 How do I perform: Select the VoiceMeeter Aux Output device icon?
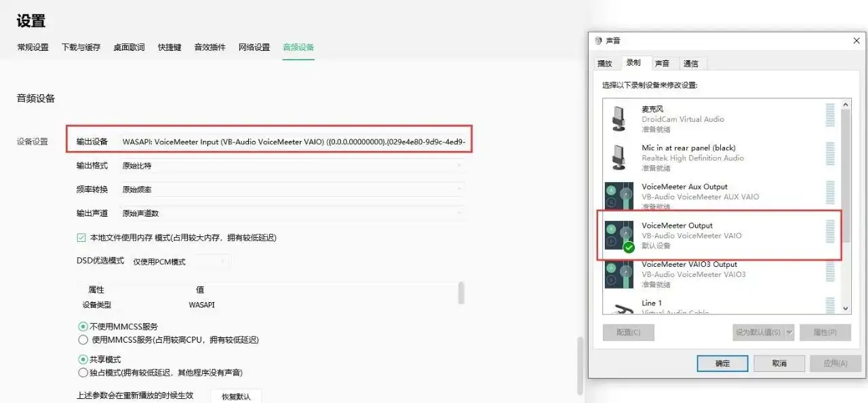(x=618, y=195)
